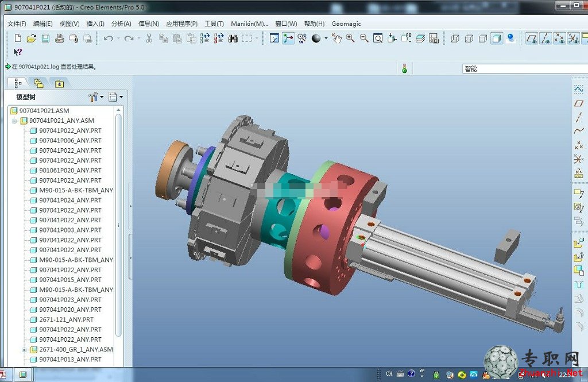Click the CH language indicator in taskbar
The width and height of the screenshot is (588, 382).
389,374
